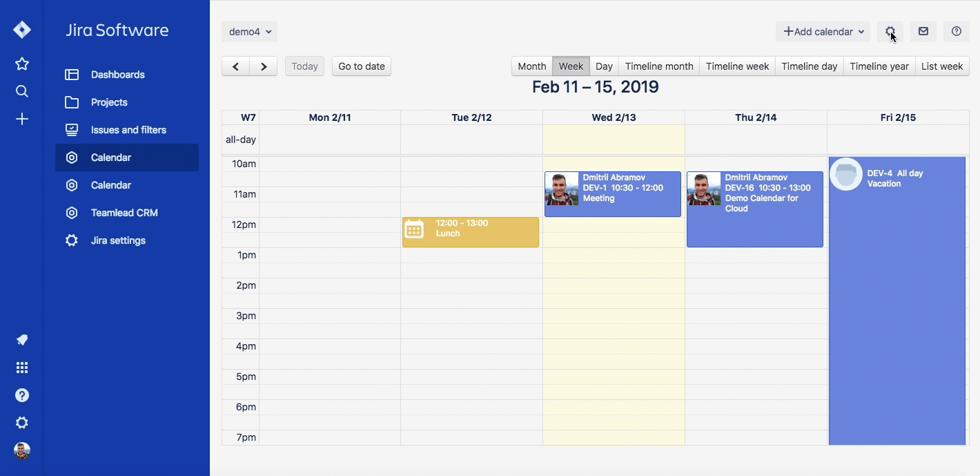Go to next week with right arrow

[264, 66]
